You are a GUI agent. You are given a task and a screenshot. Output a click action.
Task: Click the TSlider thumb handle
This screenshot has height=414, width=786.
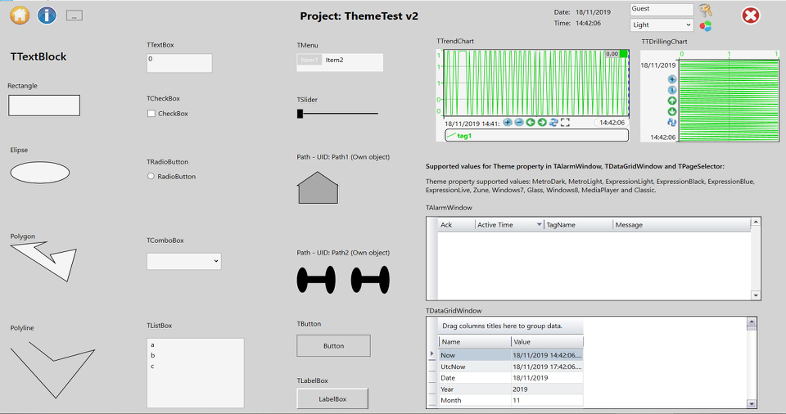[x=300, y=114]
